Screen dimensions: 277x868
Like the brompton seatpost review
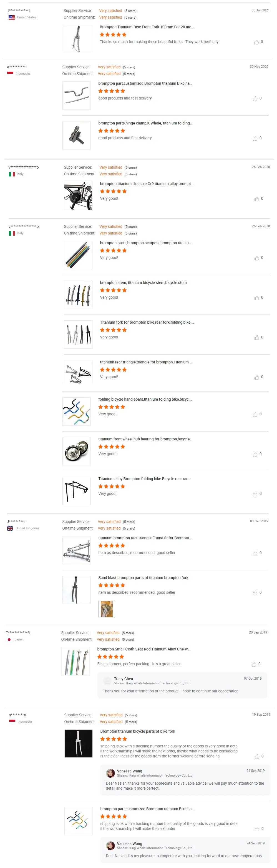tap(257, 258)
